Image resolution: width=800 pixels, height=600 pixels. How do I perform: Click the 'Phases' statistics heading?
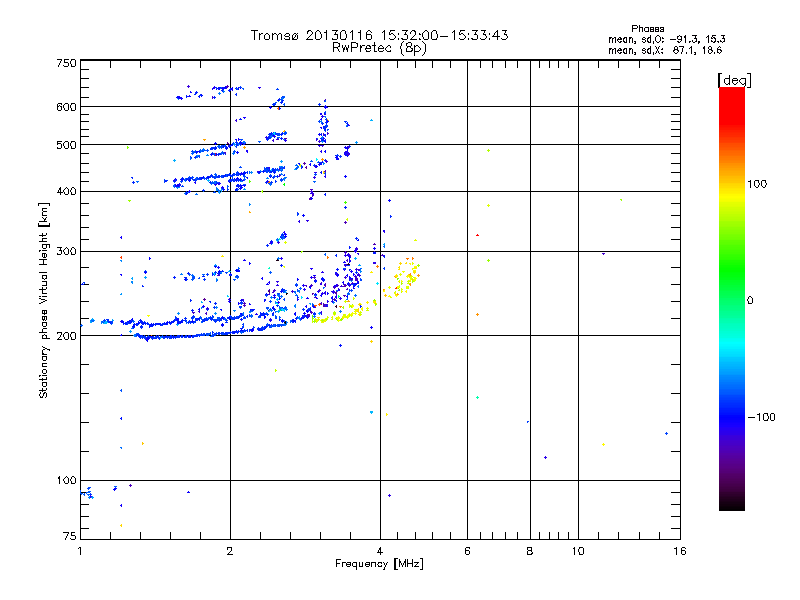point(647,29)
